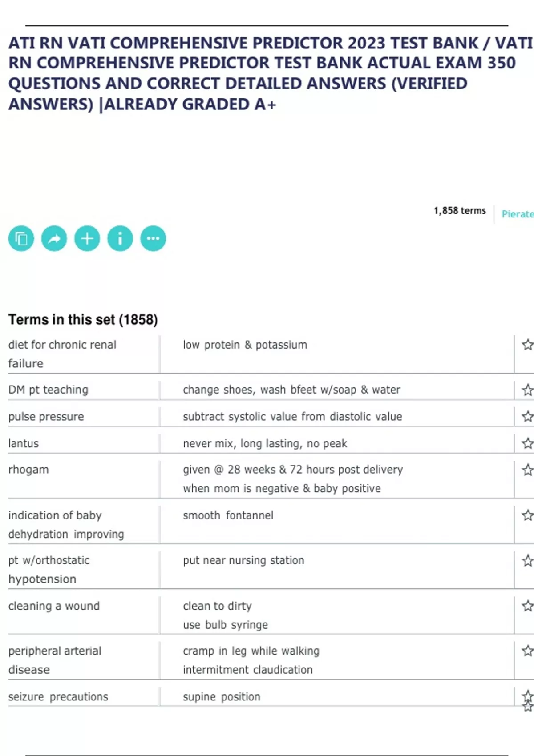Viewport: 534px width, 756px height.
Task: Star the baby dehydration improving term
Action: (527, 515)
